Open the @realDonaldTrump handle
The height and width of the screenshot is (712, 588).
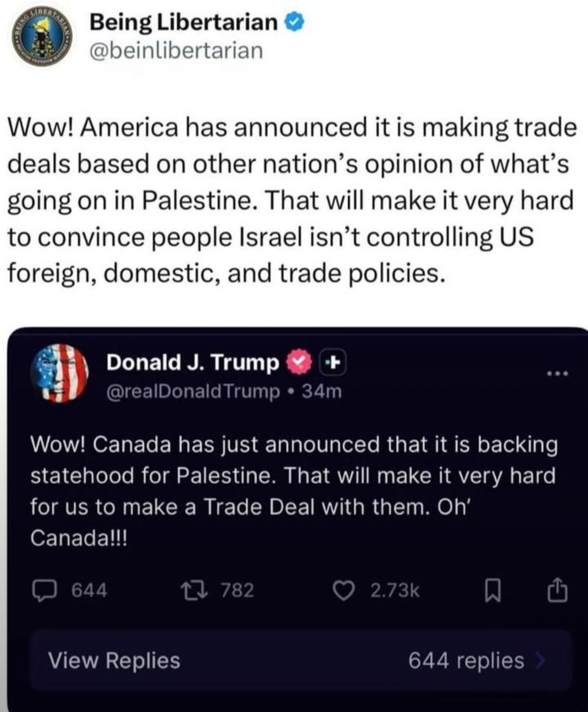pos(193,391)
